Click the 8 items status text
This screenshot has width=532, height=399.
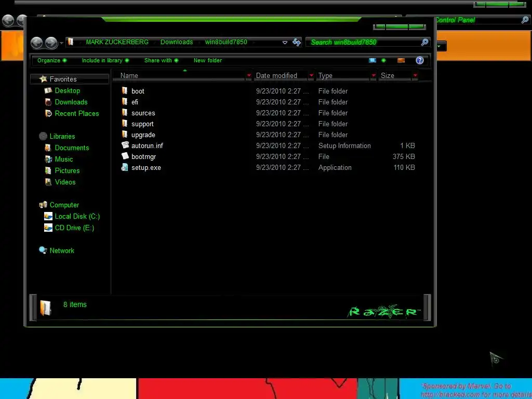pos(75,304)
